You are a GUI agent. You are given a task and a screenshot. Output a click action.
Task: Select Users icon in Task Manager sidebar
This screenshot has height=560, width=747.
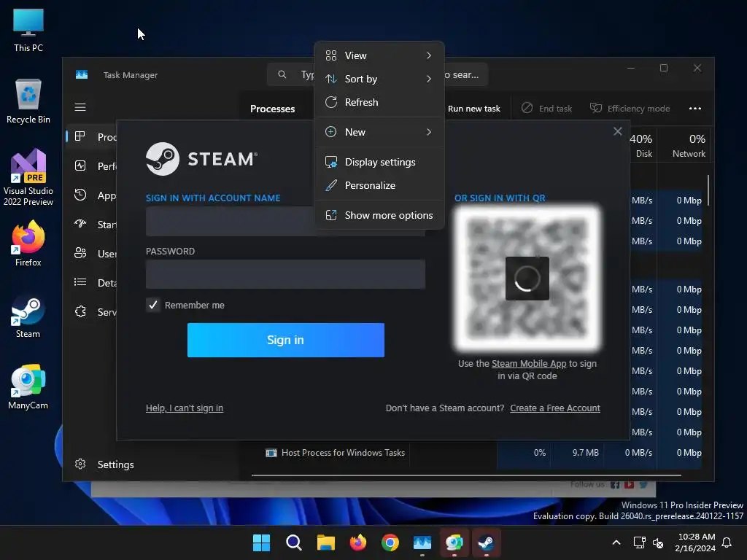(80, 253)
